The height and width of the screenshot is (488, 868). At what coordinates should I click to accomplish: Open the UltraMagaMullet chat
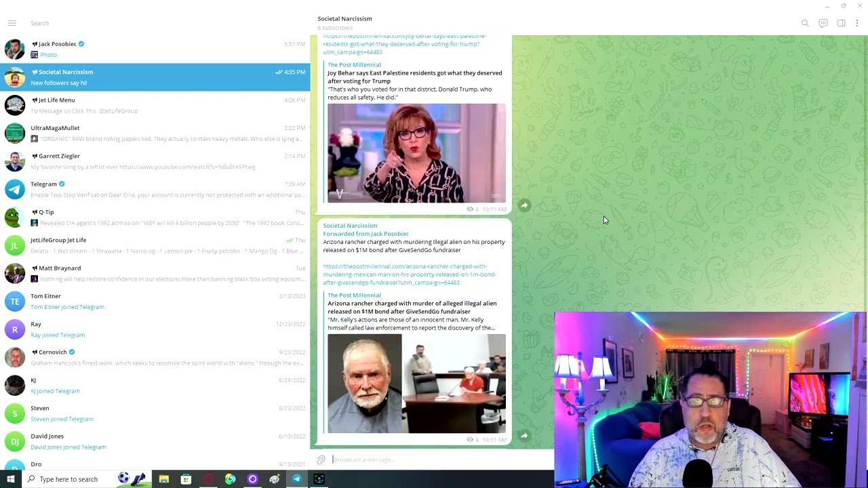tap(155, 134)
